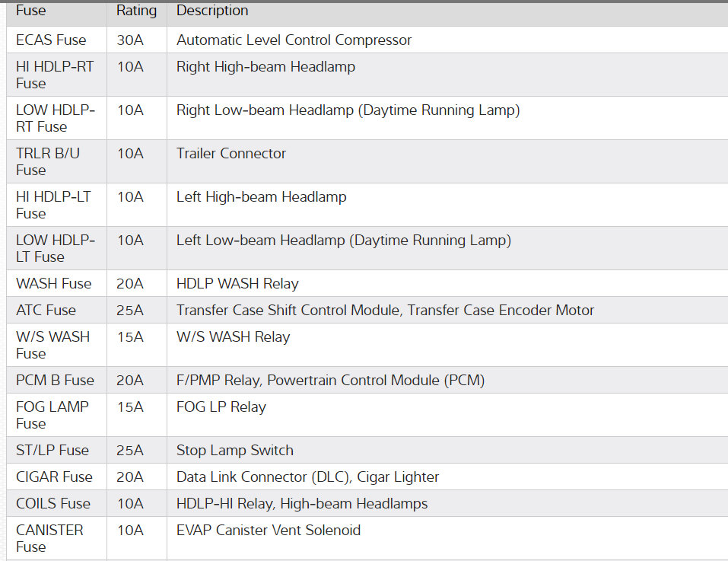728x561 pixels.
Task: Click the TRLR B/U Fuse cell
Action: [48, 161]
